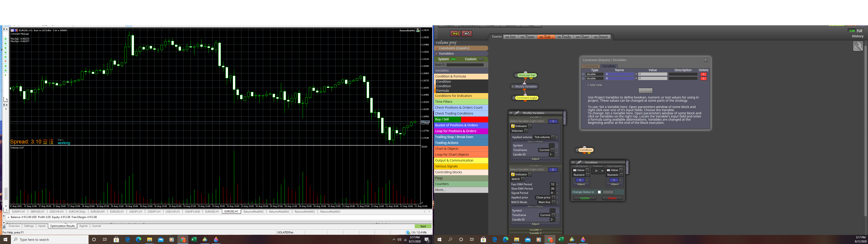The image size is (868, 244).
Task: Open Task View in left taskbar
Action: click(105, 240)
